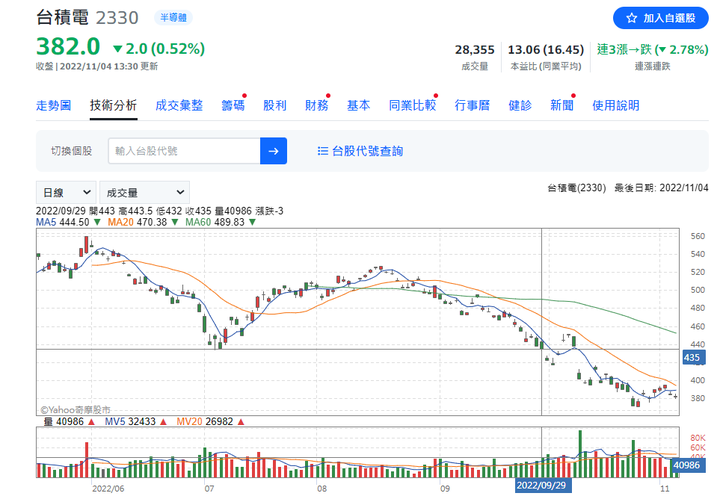Viewport: 720px width, 499px height.
Task: Open the 成交彙整 tab
Action: pos(179,105)
